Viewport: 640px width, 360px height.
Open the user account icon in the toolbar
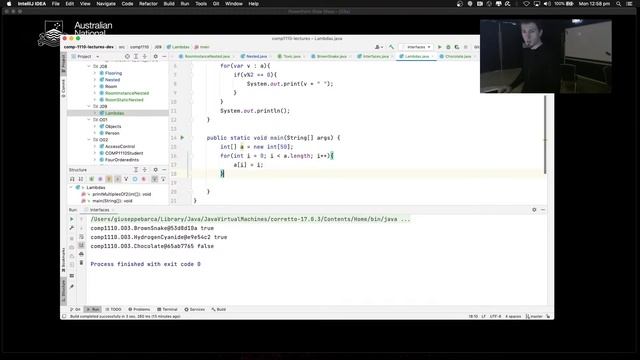click(x=378, y=47)
